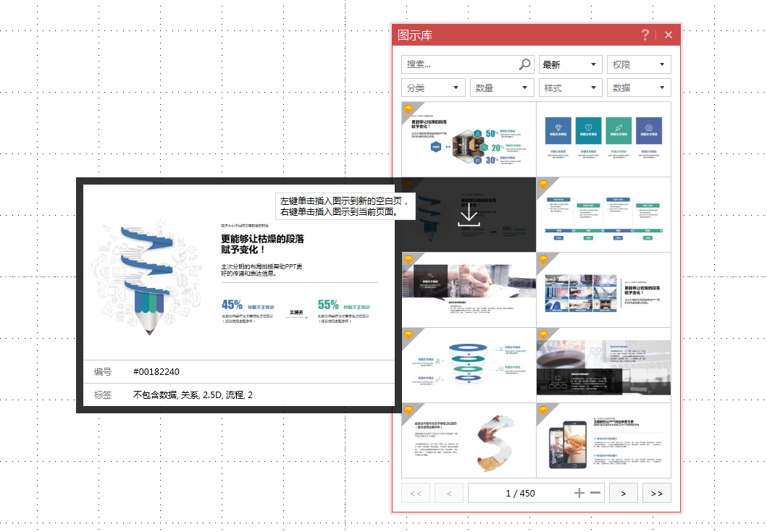
Task: Open the 样式 filter dropdown
Action: click(x=570, y=88)
